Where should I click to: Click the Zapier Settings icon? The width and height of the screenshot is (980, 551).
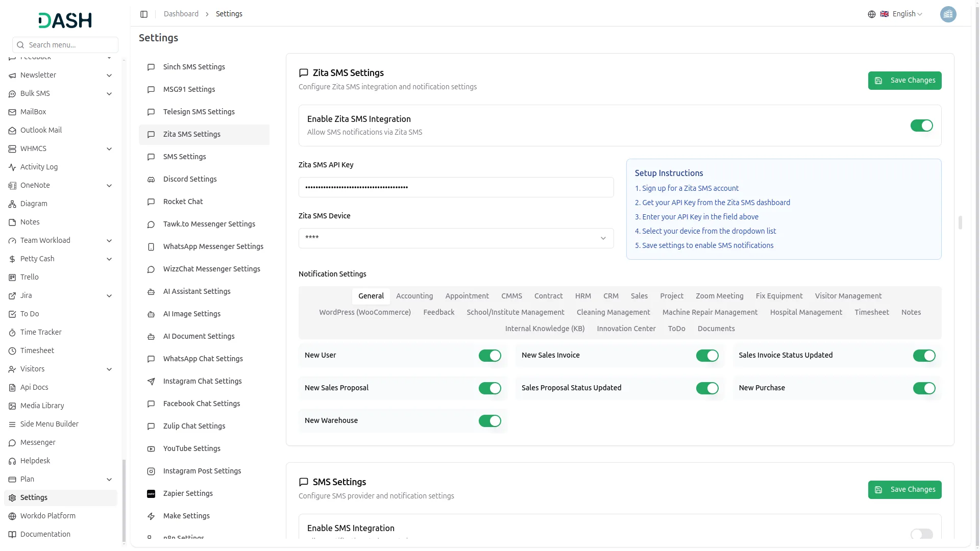(x=151, y=494)
